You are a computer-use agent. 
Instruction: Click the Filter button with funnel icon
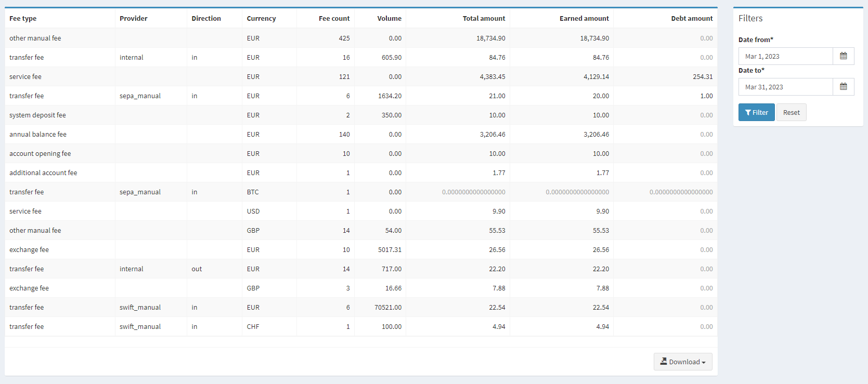[x=756, y=112]
